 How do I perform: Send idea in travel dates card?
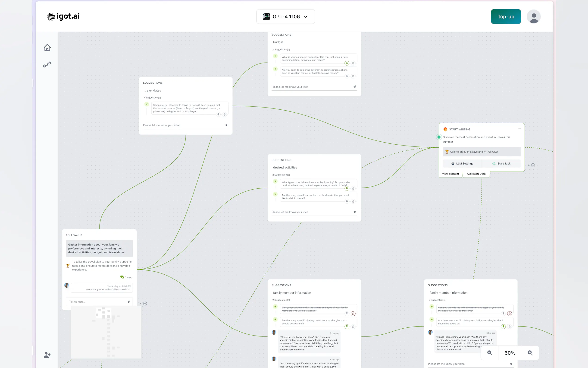[x=226, y=125]
